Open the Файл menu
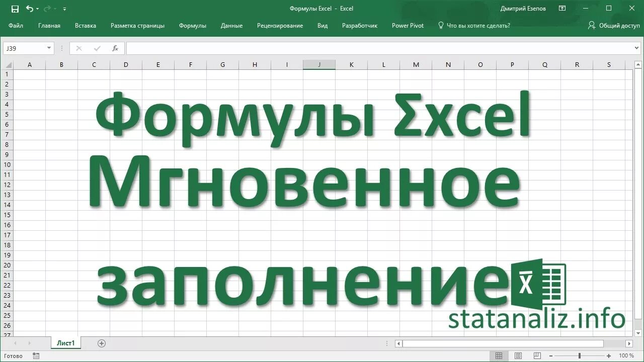Viewport: 644px width, 362px height. (x=16, y=26)
